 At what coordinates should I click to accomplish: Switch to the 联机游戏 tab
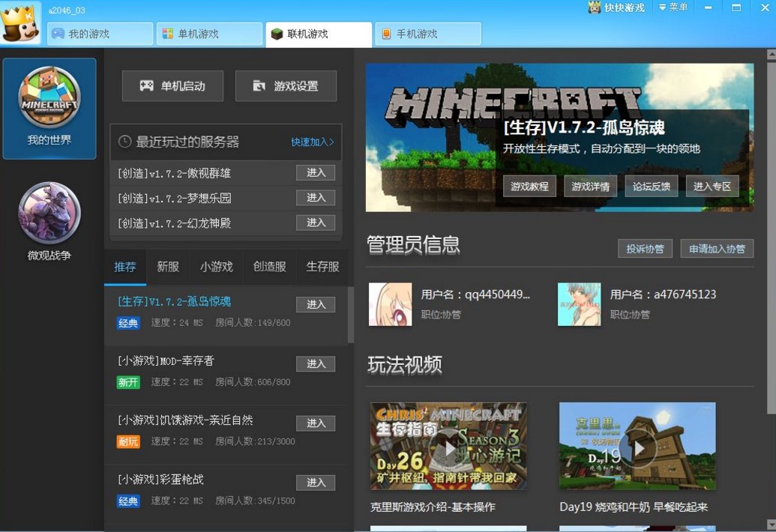(x=319, y=34)
